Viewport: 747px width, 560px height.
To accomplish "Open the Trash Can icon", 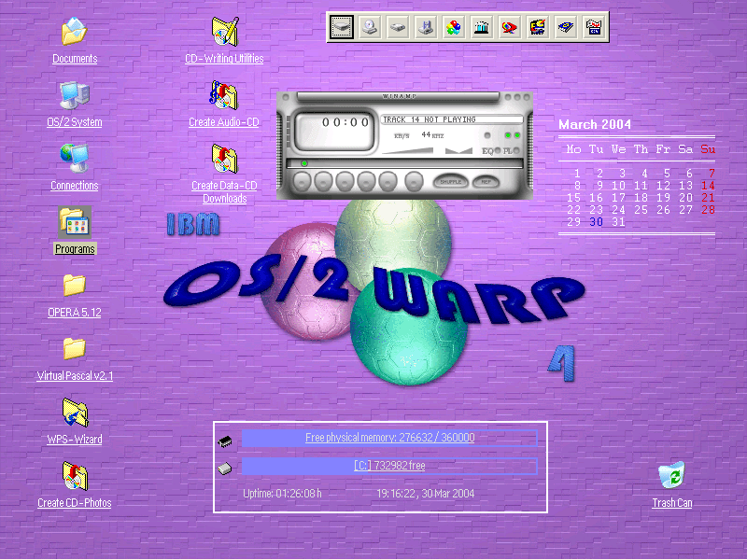I will point(671,476).
